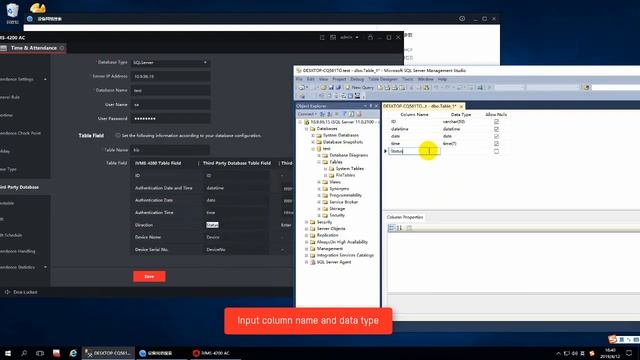
Task: Open the Time & Attendance tab
Action: coord(33,48)
